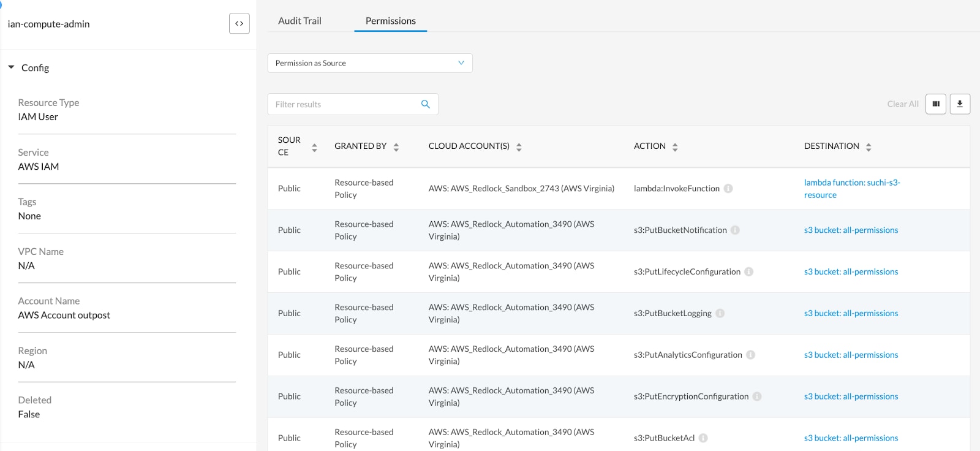Show info for s3:PutBucketAcl action

(703, 438)
